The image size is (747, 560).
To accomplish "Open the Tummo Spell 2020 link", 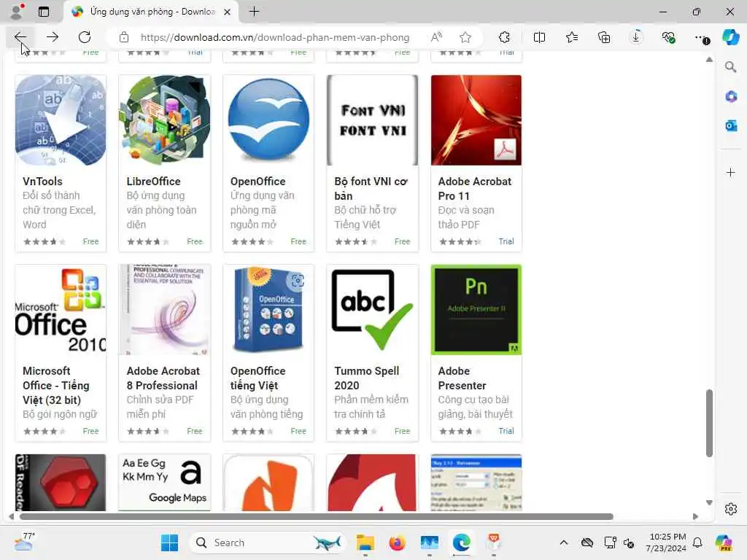I will 366,378.
